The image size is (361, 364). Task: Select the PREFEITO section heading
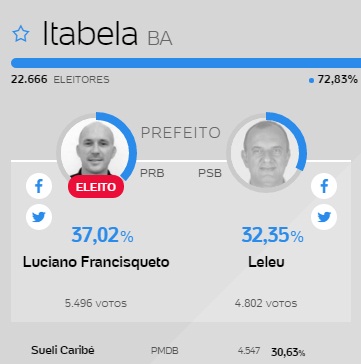tap(181, 133)
